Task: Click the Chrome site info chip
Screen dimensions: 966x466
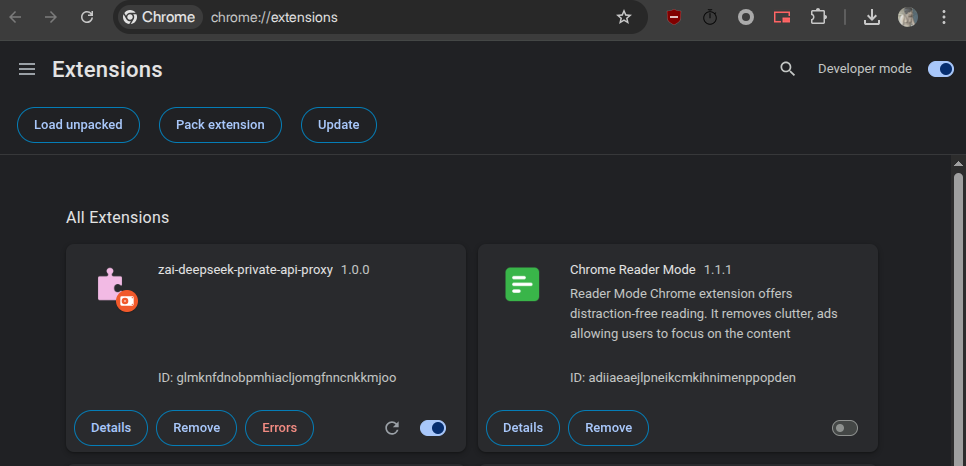Action: [160, 17]
